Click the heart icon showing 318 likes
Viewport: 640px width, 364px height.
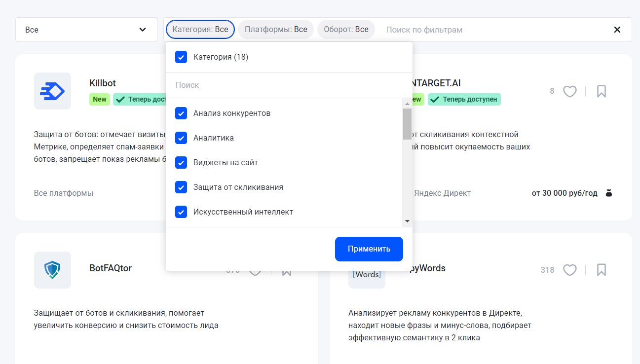click(570, 270)
